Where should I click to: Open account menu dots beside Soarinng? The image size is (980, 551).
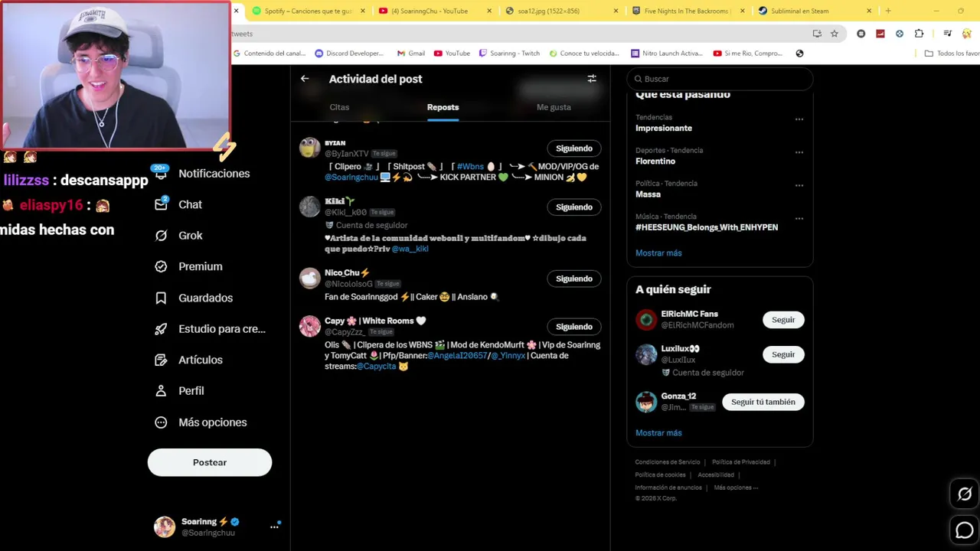(x=274, y=527)
